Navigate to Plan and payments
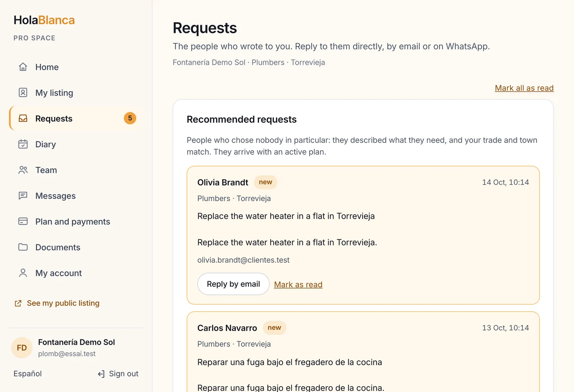Image resolution: width=574 pixels, height=392 pixels. pyautogui.click(x=76, y=221)
